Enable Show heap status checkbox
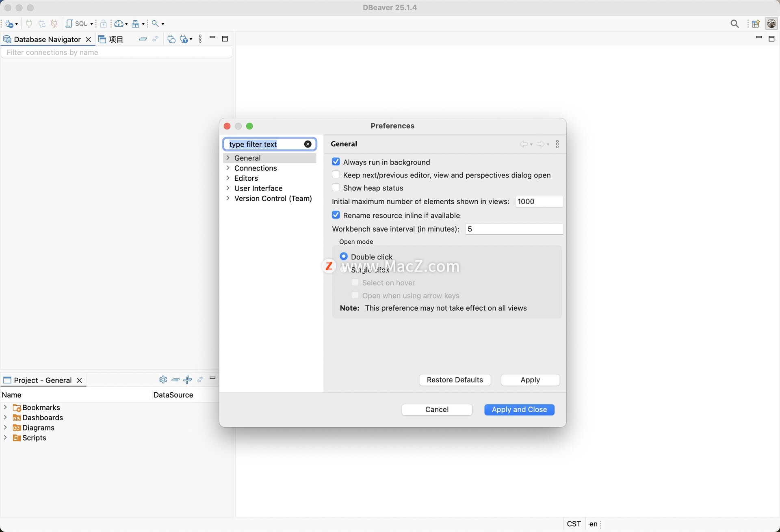 336,188
